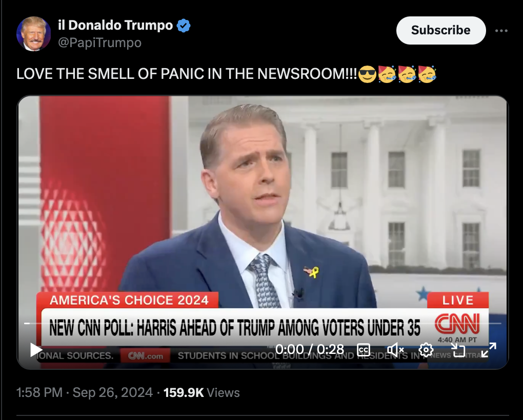Click the first party face emoji
This screenshot has height=420, width=523.
click(387, 74)
